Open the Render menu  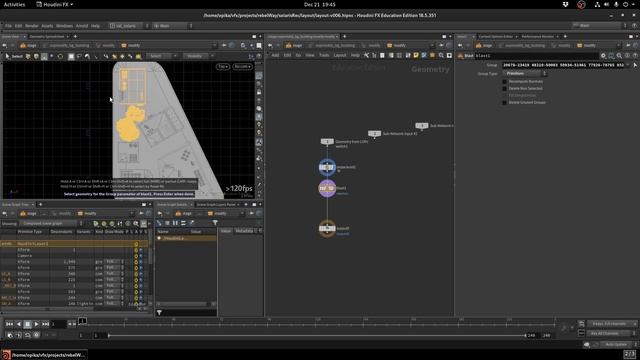tap(31, 26)
